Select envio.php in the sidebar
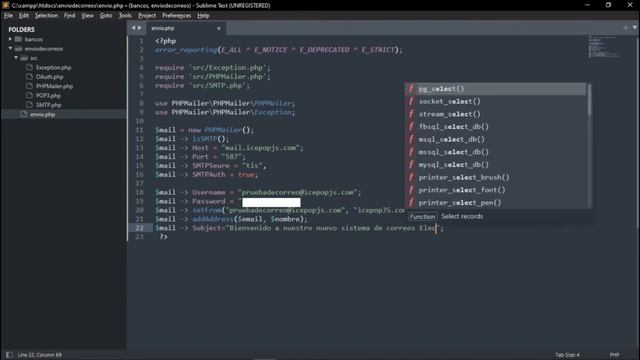 click(42, 114)
